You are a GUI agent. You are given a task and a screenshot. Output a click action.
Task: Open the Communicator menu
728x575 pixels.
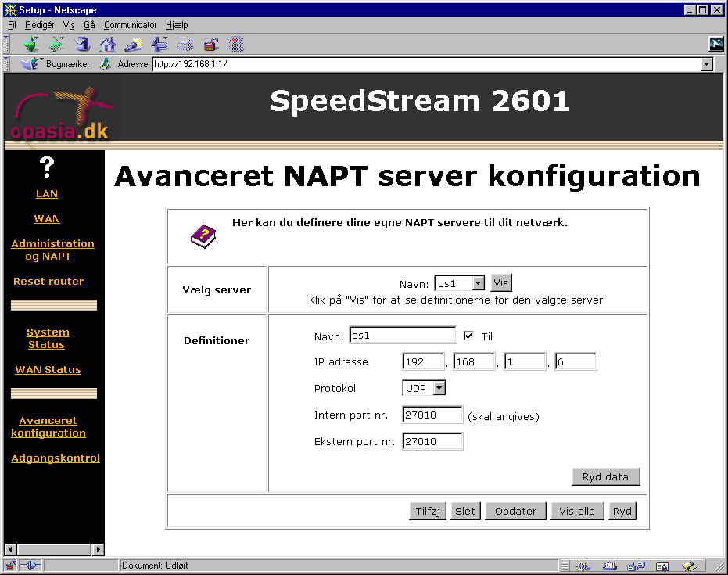tap(130, 25)
